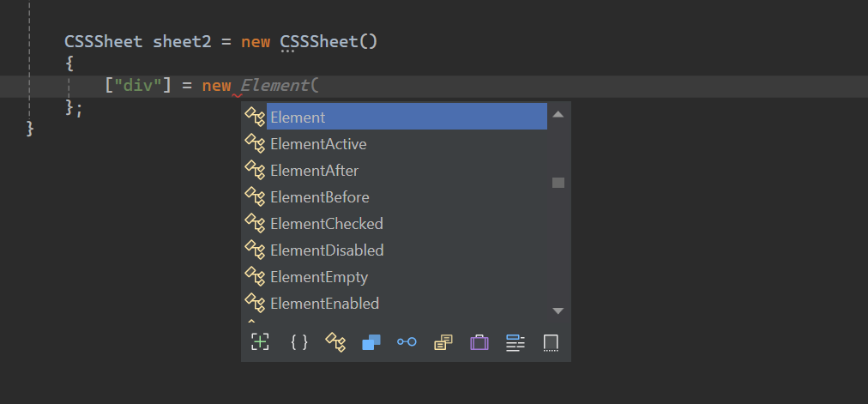This screenshot has height=404, width=868.
Task: Select ElementAfter from the suggestions
Action: (314, 171)
